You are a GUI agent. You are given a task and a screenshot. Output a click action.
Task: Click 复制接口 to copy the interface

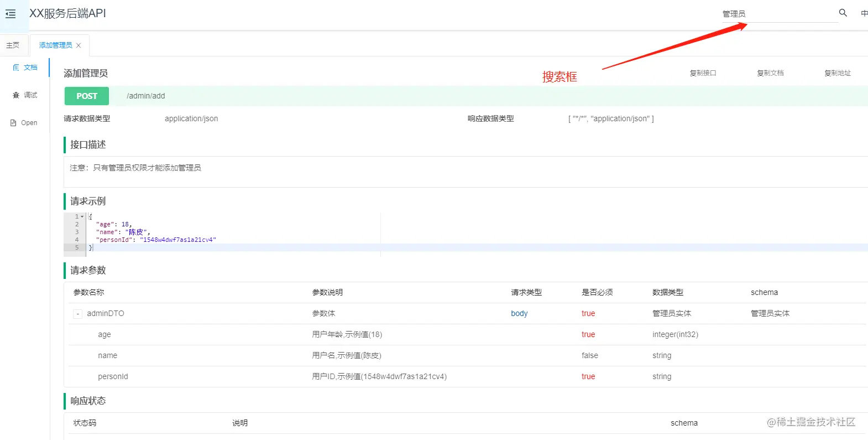703,73
